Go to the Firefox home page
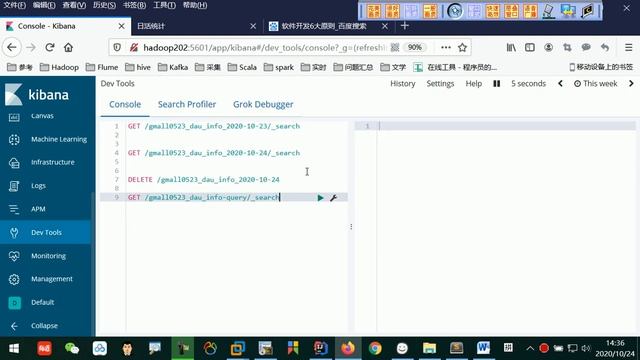This screenshot has height=360, width=640. tap(69, 48)
